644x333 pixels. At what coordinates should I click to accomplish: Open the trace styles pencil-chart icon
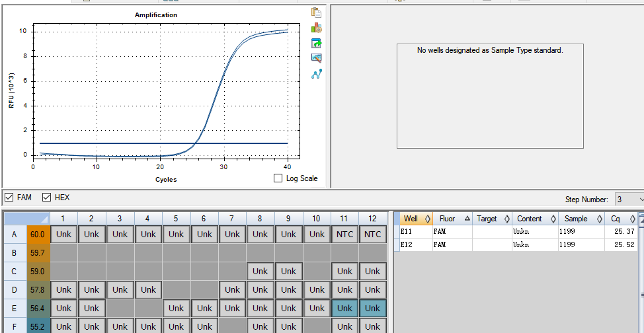pyautogui.click(x=316, y=58)
